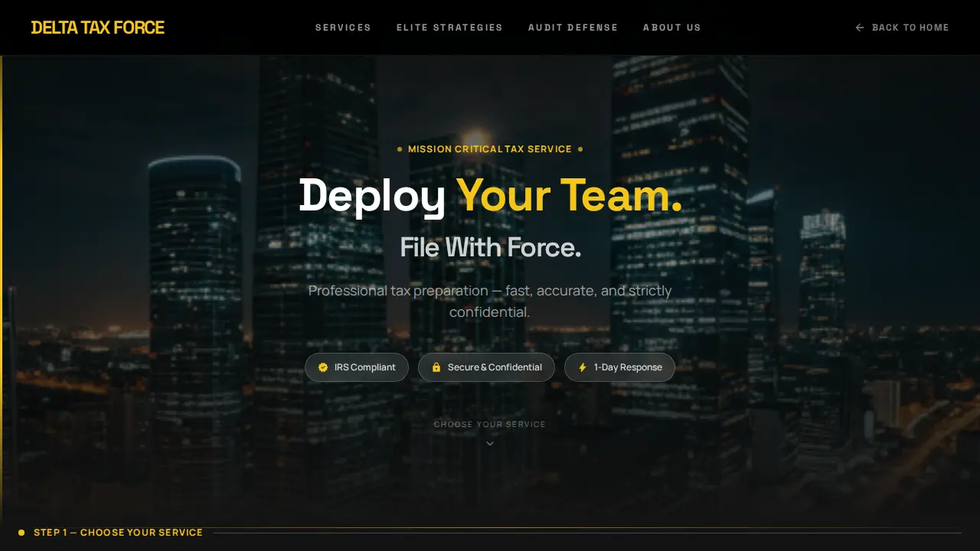Click the left arrow icon beside Back to Home

pos(860,28)
